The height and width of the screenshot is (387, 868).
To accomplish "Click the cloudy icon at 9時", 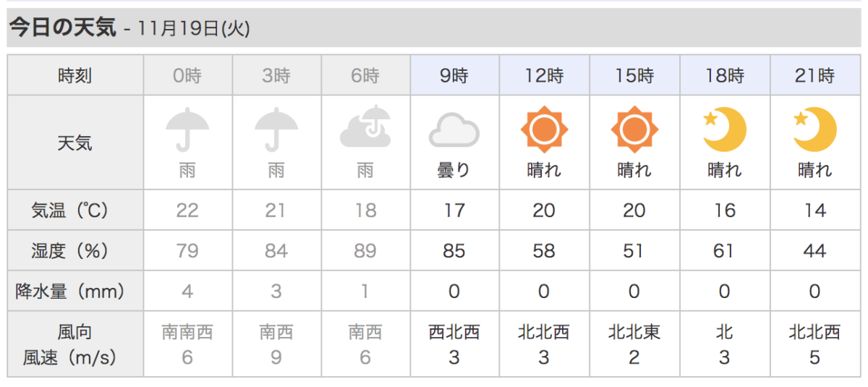I will [x=454, y=132].
